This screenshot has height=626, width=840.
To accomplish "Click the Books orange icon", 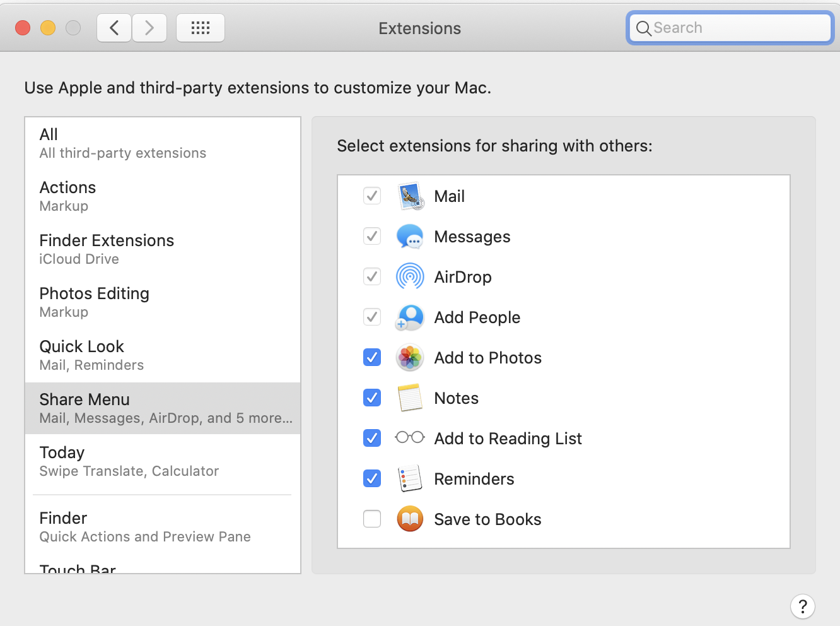I will [x=410, y=519].
